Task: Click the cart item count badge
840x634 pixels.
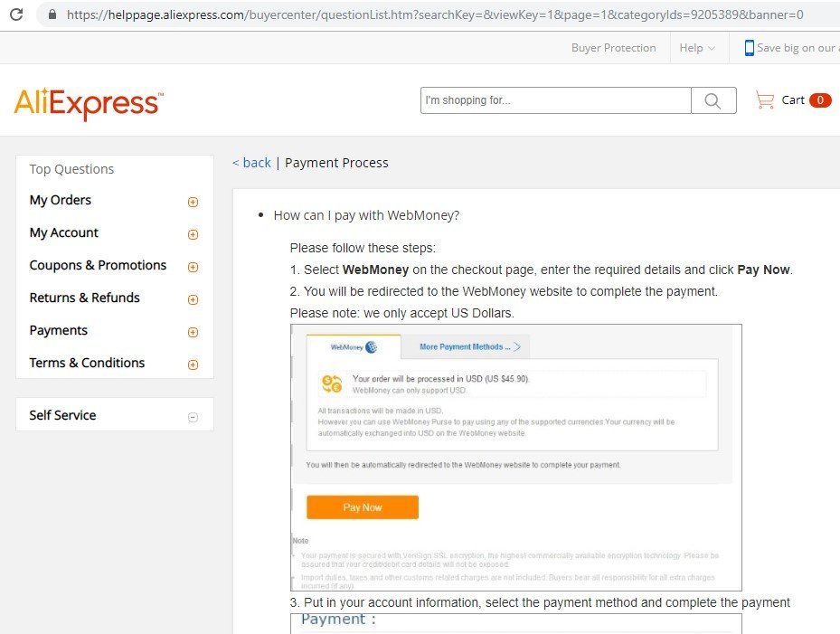Action: 820,100
